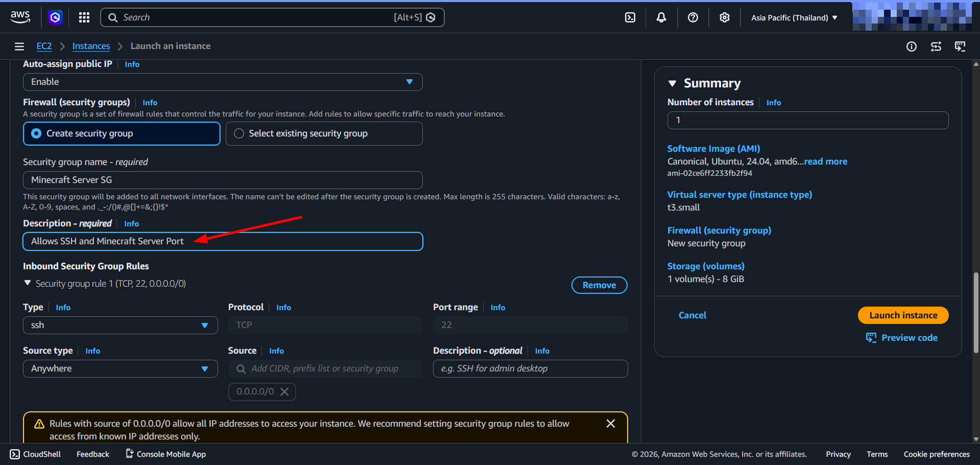Screen dimensions: 980x465
Task: Click Info next to Description - required
Action: coord(131,224)
